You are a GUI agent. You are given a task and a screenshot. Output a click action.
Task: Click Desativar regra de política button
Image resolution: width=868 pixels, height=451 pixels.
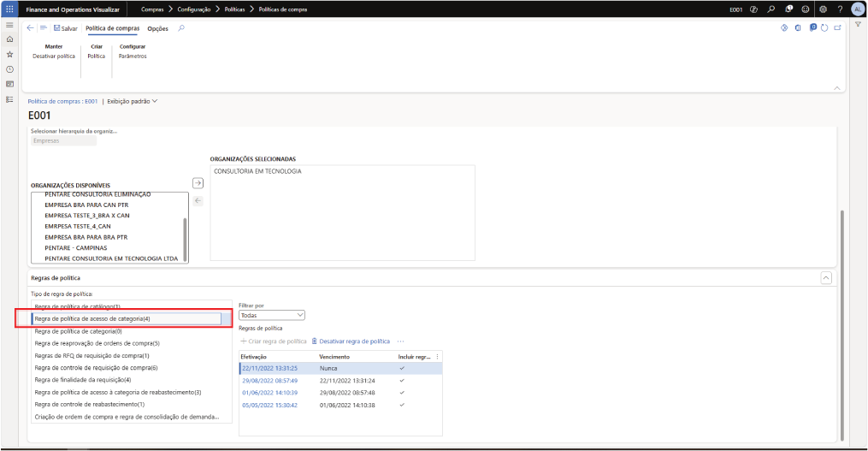coord(351,341)
